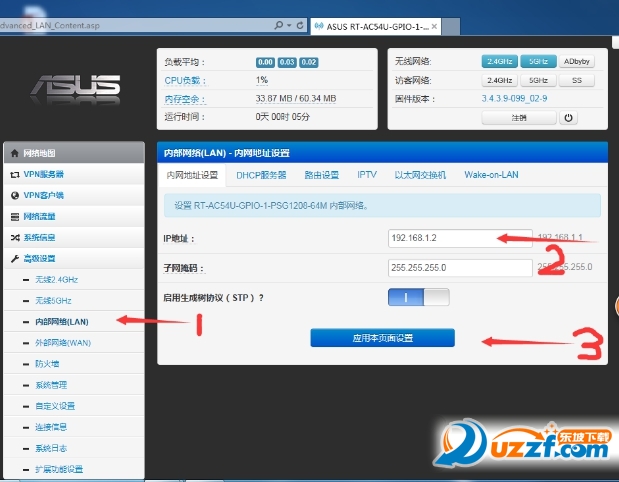
Task: Click the 应用本页面设置 apply button
Action: [x=382, y=338]
